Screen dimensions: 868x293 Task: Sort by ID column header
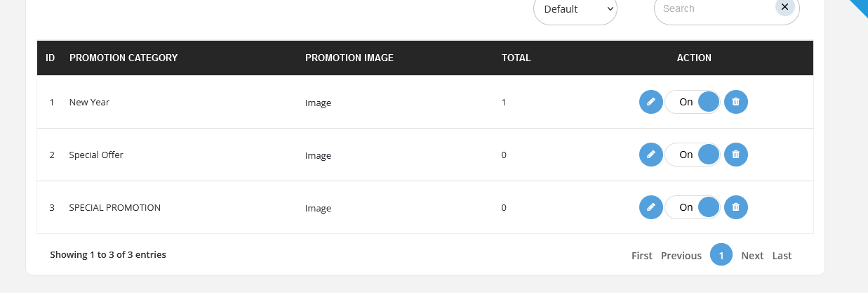[x=51, y=58]
